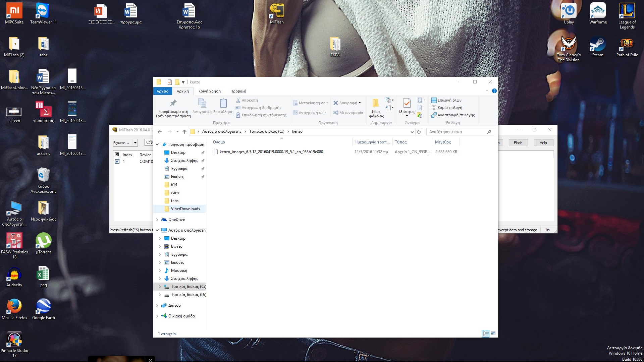Switch to the large icons view in the status bar
Screen dimensions: 644x362
493,334
